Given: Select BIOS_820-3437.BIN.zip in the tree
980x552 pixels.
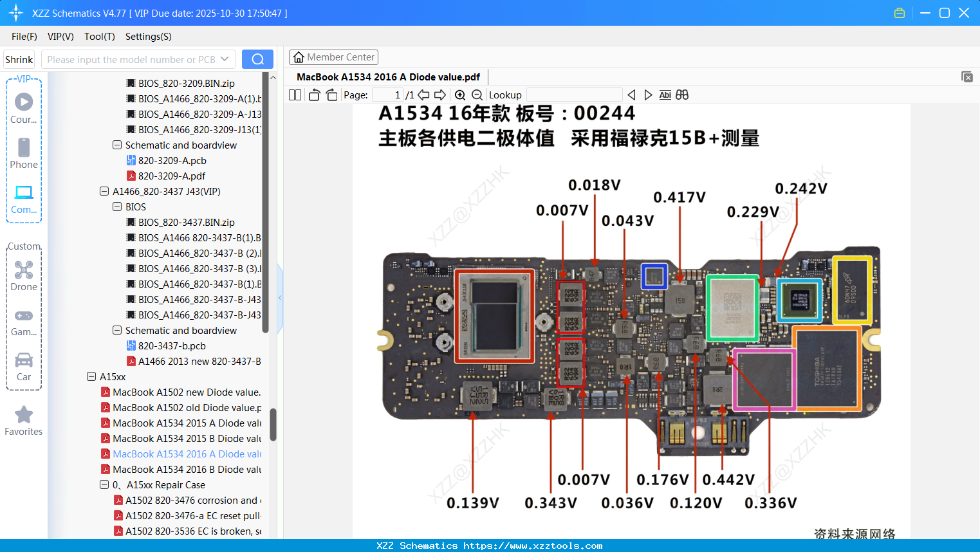Looking at the screenshot, I should point(187,222).
